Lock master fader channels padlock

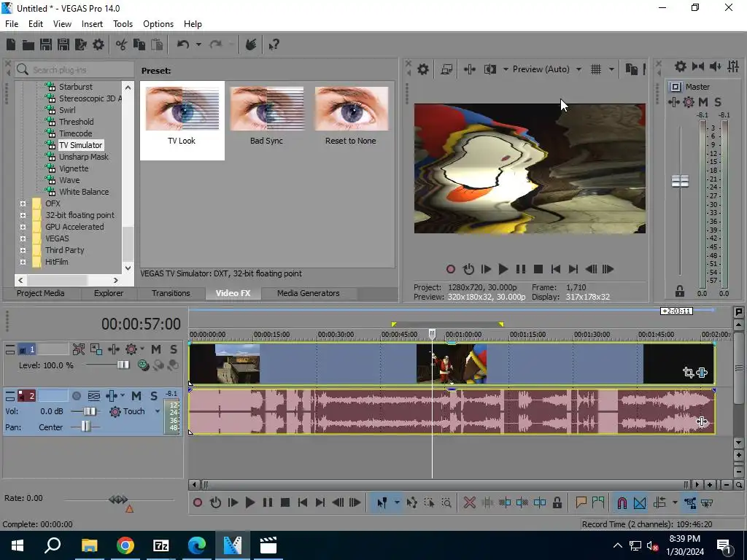click(680, 291)
